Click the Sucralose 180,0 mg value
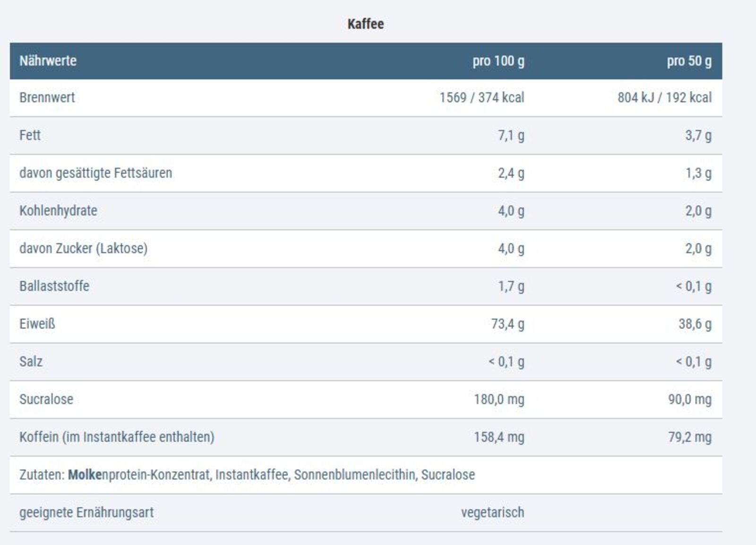This screenshot has width=756, height=545. [x=499, y=399]
